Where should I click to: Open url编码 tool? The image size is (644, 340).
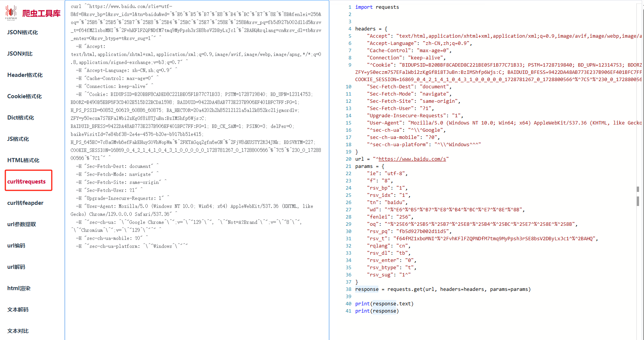[16, 246]
